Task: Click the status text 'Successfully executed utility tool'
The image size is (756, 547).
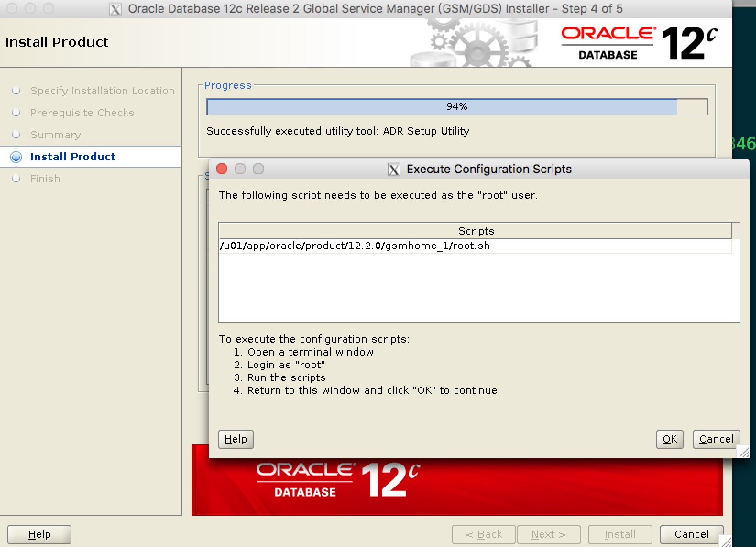Action: point(338,131)
